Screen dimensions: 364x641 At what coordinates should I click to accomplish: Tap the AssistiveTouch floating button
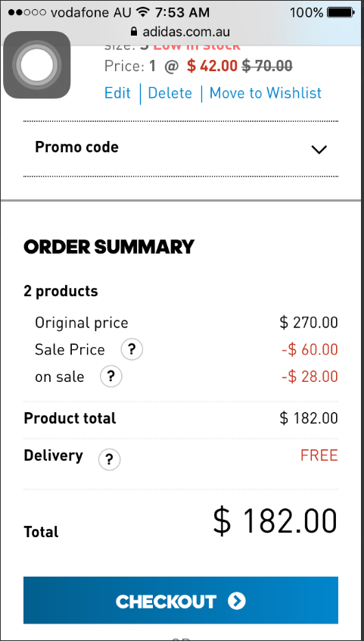[37, 65]
